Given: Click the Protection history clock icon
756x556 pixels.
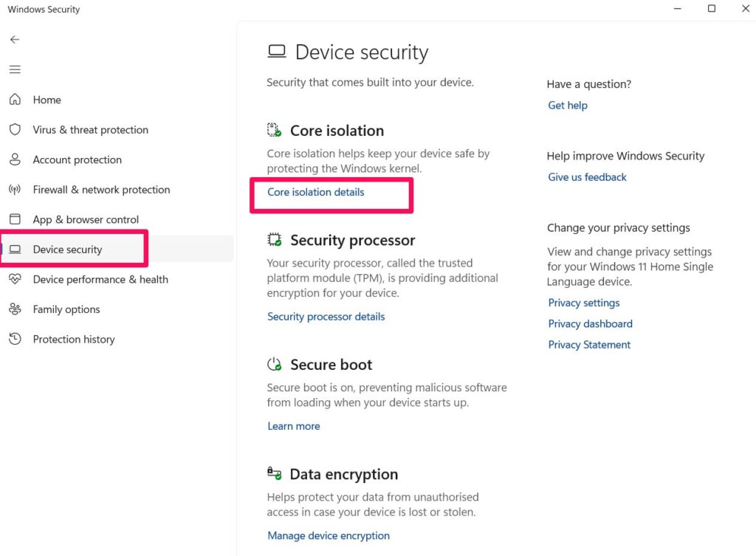Looking at the screenshot, I should tap(15, 339).
